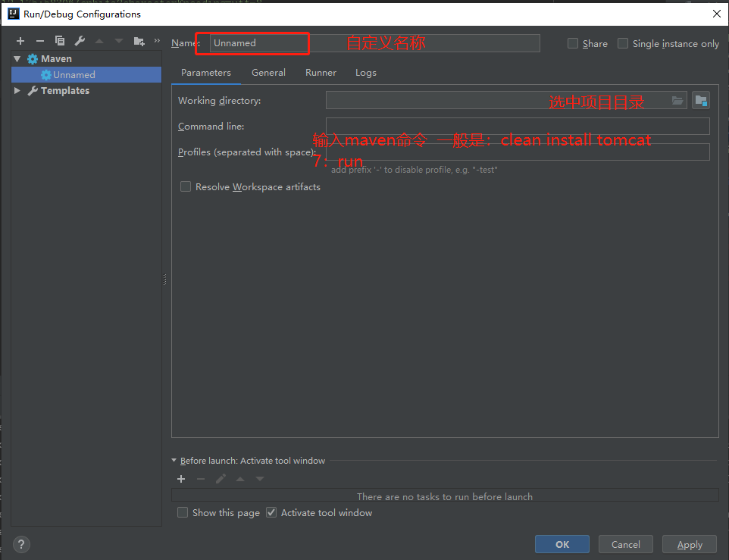
Task: Add a new run configuration
Action: pyautogui.click(x=20, y=41)
